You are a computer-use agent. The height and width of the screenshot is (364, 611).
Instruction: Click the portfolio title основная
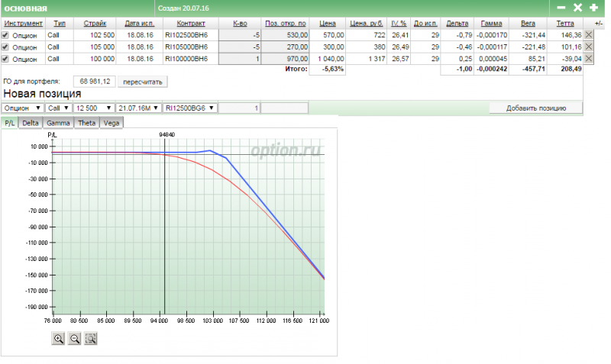(26, 8)
